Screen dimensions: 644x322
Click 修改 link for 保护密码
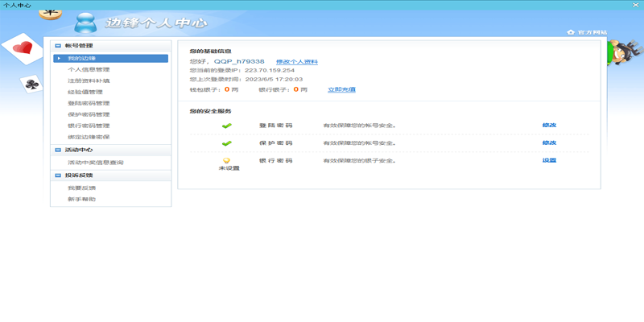coord(549,143)
